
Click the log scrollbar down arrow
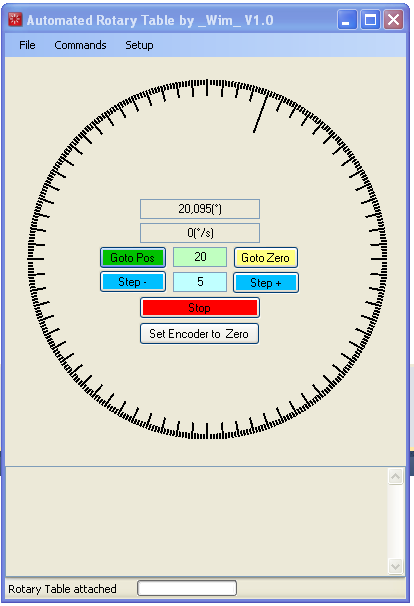[395, 567]
